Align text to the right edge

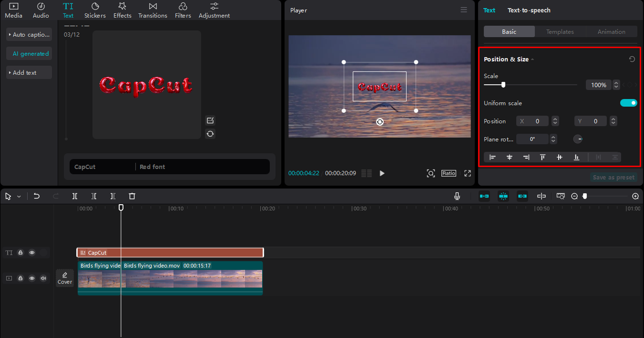pos(526,157)
